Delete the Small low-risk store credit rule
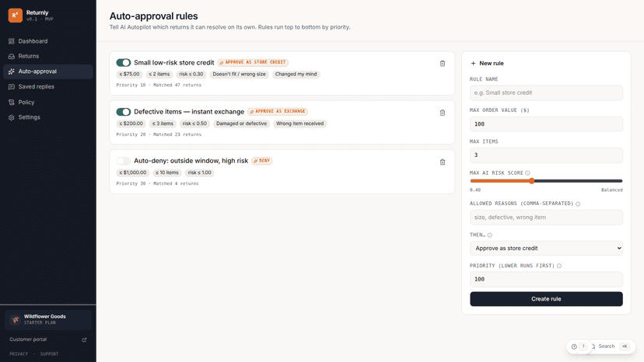Viewport: 644px width, 362px height. [443, 63]
